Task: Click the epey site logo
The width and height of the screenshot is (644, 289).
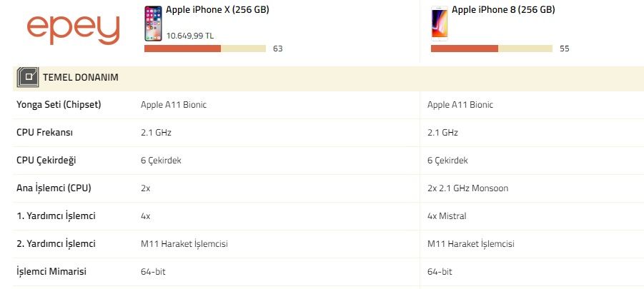Action: (73, 29)
